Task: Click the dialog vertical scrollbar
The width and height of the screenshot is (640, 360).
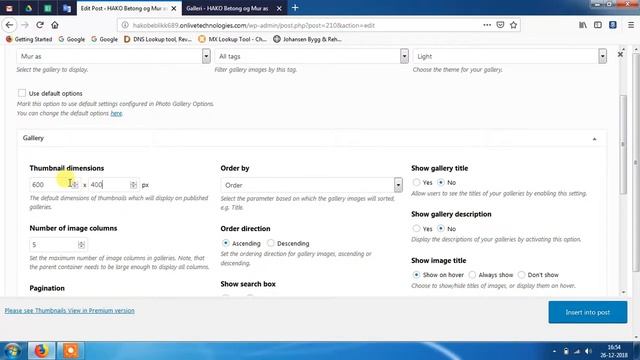Action: click(623, 145)
